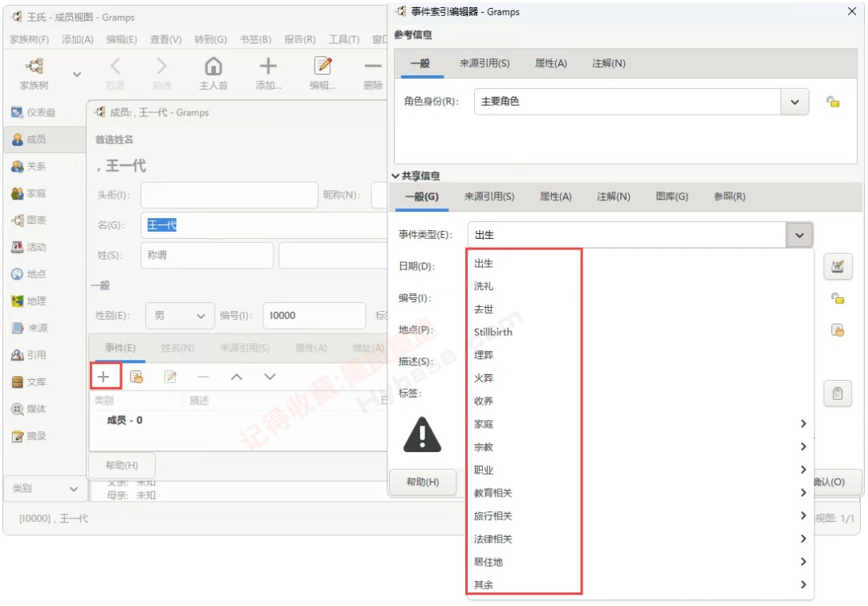Image resolution: width=868 pixels, height=606 pixels.
Task: Open 文库 view in sidebar
Action: click(29, 382)
